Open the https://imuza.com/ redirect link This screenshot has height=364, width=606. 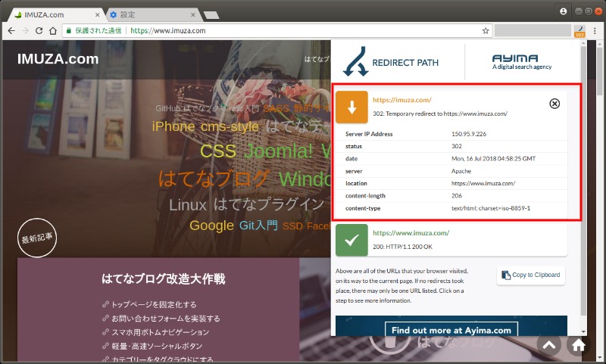pos(402,100)
